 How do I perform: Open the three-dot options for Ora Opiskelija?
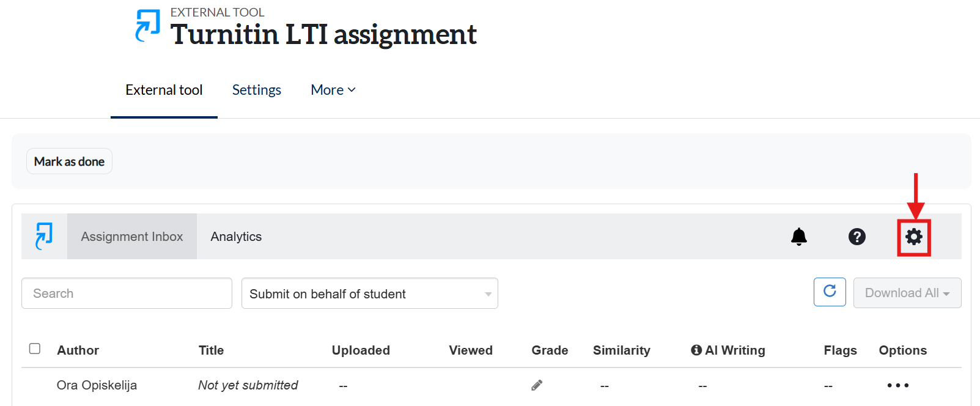pos(897,385)
